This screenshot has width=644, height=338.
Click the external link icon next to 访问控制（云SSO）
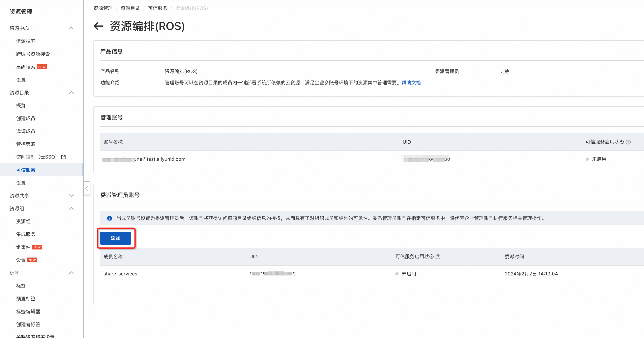click(63, 157)
